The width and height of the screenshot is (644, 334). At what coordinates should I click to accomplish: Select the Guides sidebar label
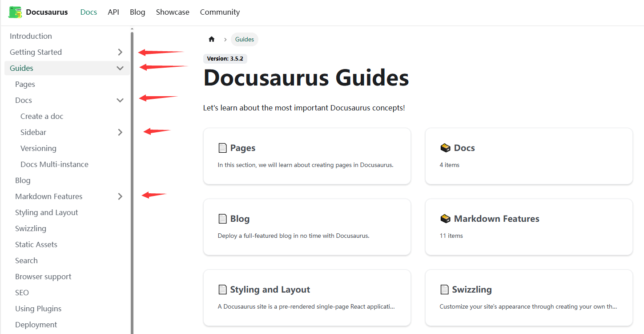[21, 68]
